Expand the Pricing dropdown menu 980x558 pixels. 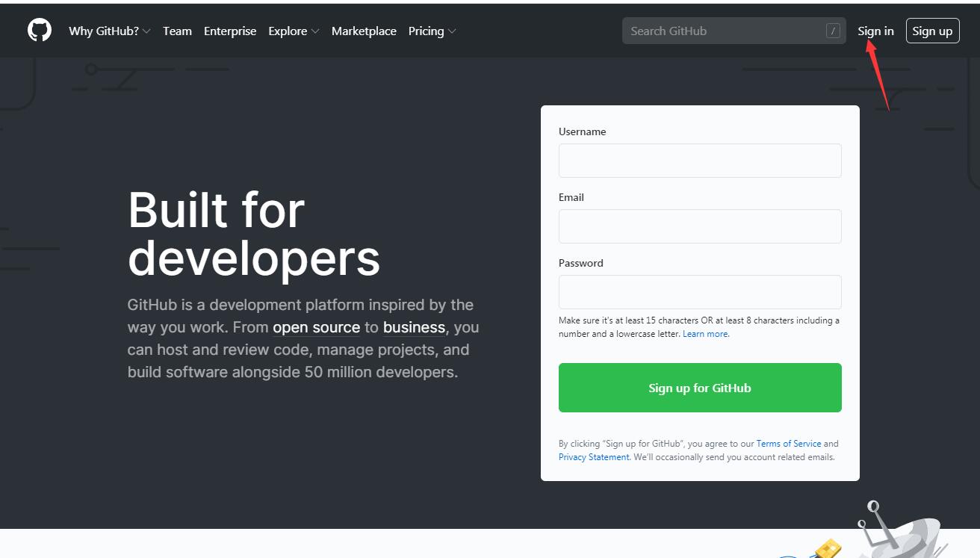432,31
